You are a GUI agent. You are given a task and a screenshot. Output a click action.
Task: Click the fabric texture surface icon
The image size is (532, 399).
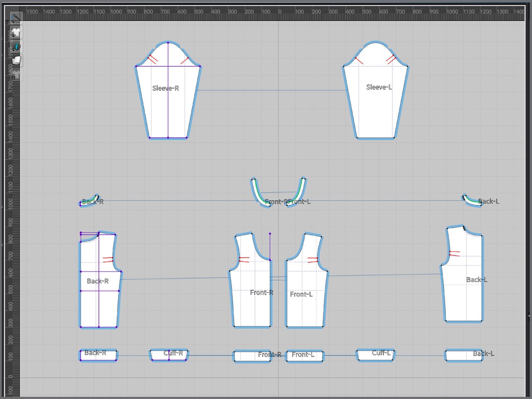click(x=15, y=61)
